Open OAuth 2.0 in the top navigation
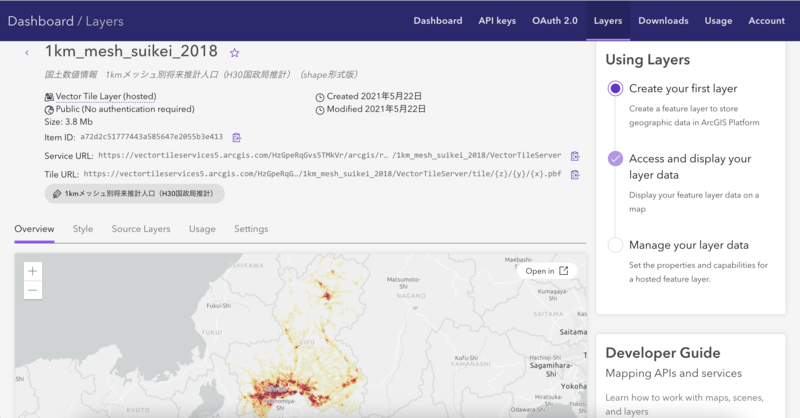800x418 pixels. click(555, 21)
